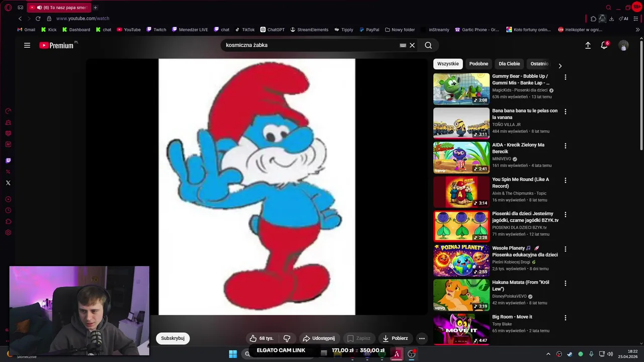The height and width of the screenshot is (362, 644).
Task: Open the Opera sidebar extensions cube icon
Action: point(8,222)
